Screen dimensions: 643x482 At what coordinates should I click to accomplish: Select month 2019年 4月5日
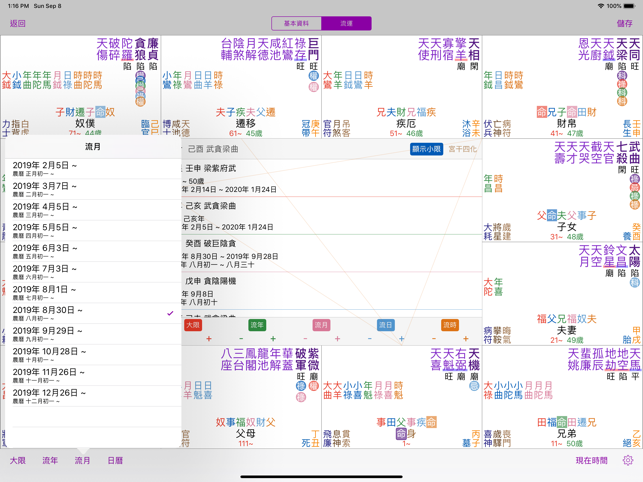coord(93,210)
